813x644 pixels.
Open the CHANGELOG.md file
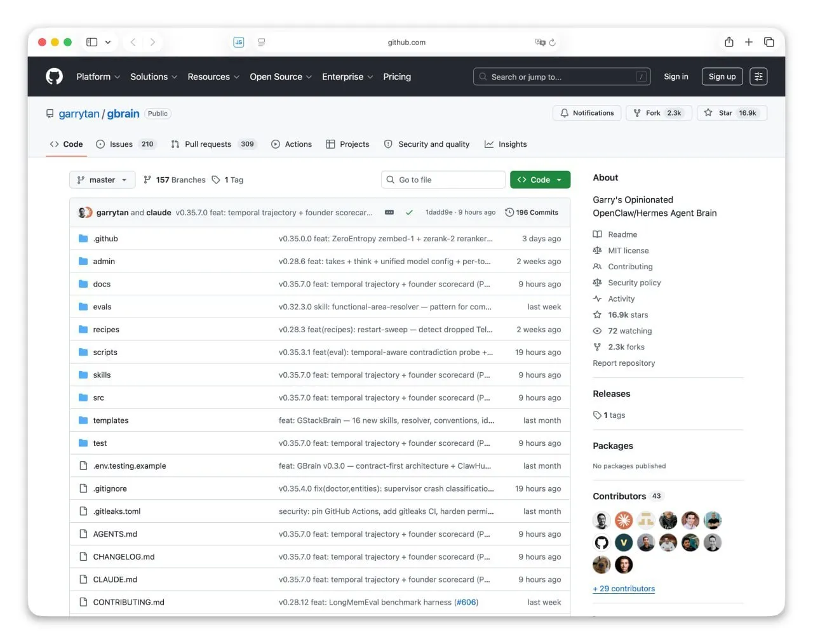(124, 557)
